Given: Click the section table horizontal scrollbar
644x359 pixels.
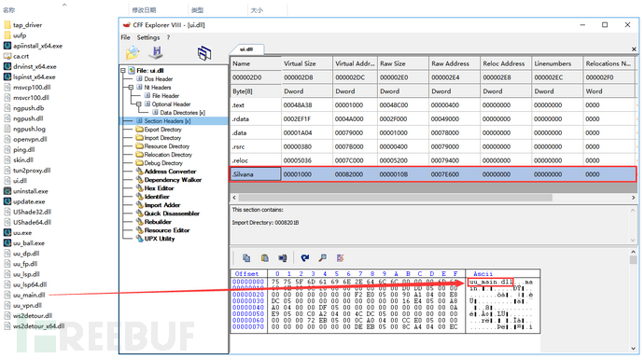Looking at the screenshot, I should [396, 198].
